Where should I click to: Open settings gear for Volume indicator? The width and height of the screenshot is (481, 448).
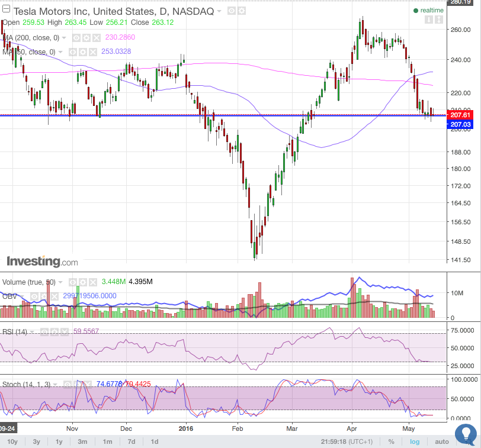82,282
